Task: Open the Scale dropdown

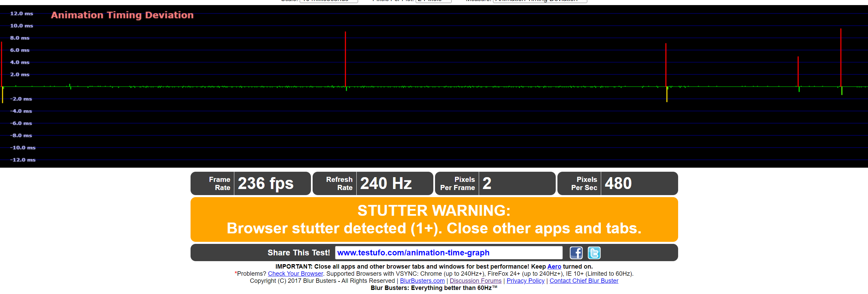Action: tap(329, 1)
